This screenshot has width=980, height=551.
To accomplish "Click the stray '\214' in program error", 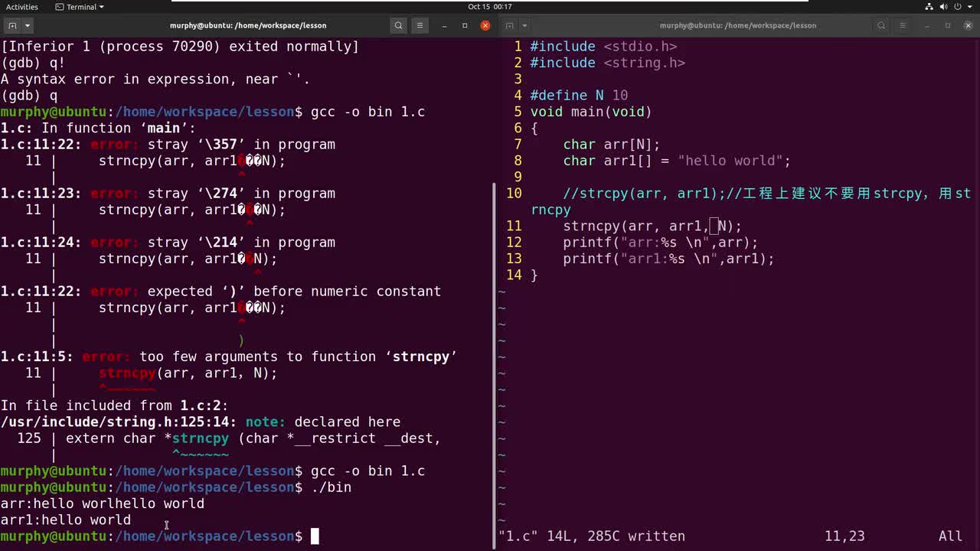I will coord(168,243).
